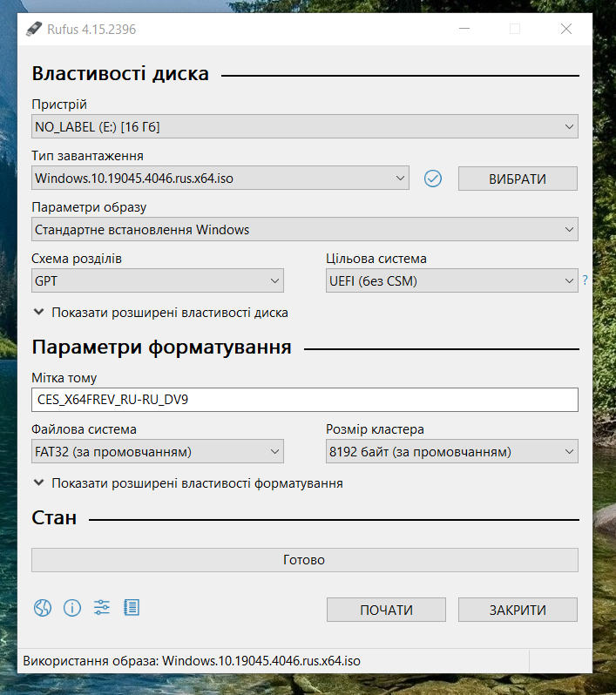
Task: Expand Показати розширені властивості форматування
Action: (x=188, y=483)
